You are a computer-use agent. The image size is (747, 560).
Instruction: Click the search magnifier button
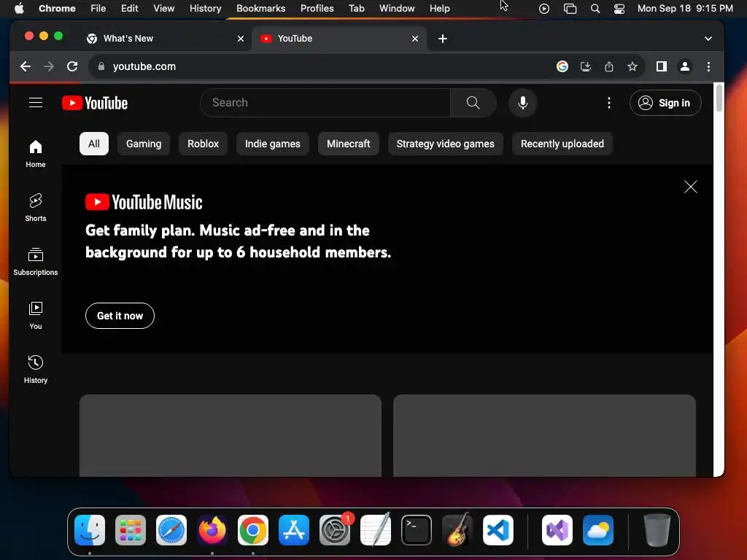[x=473, y=103]
